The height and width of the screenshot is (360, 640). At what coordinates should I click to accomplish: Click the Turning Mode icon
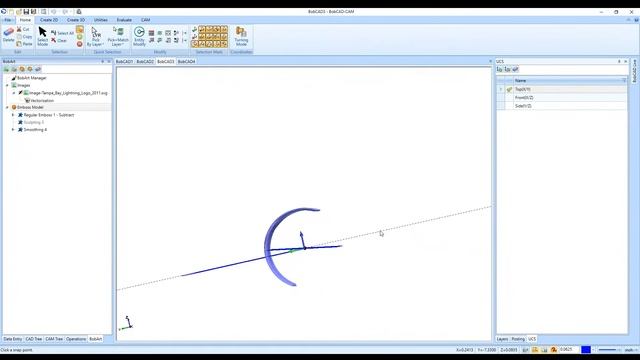pos(241,32)
